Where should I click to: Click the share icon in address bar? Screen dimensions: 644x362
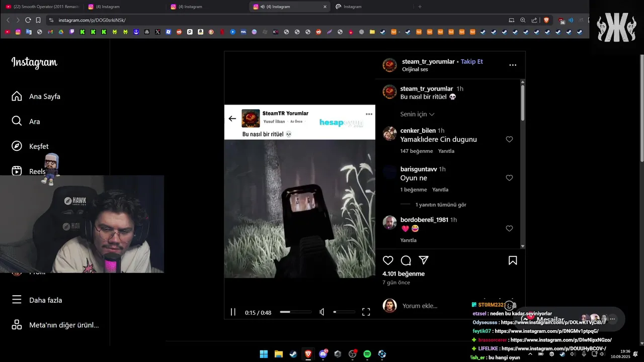pyautogui.click(x=534, y=20)
